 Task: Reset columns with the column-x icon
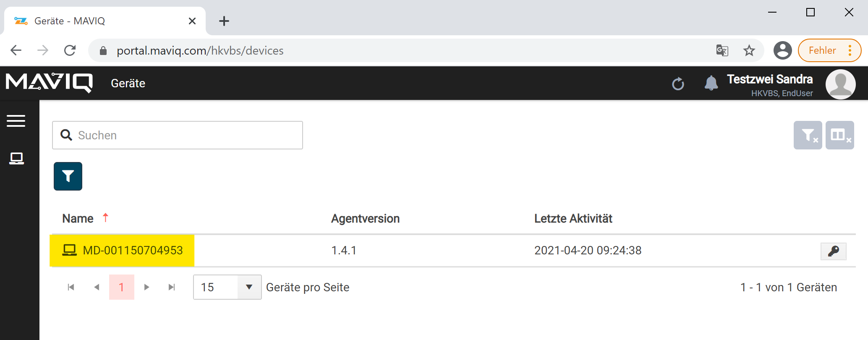coord(839,135)
